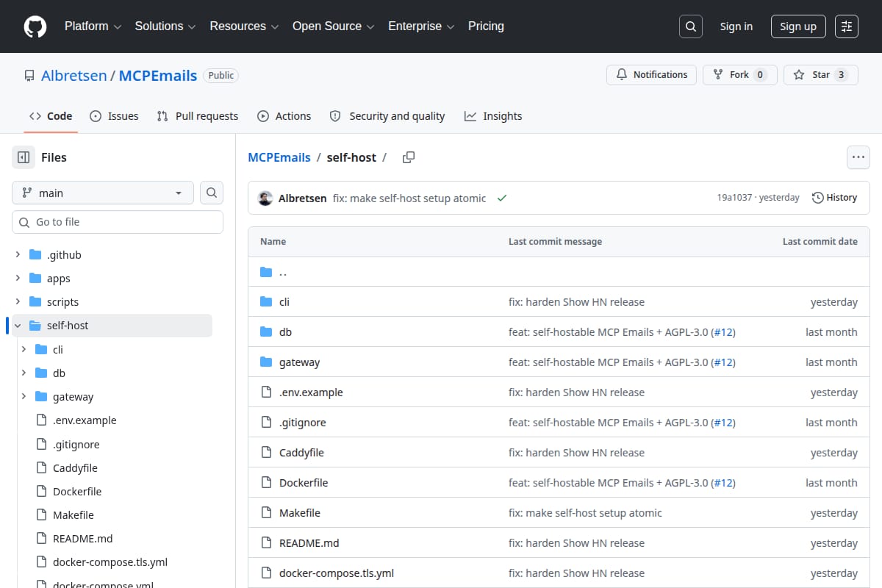Image resolution: width=882 pixels, height=588 pixels.
Task: Open README.md in the file table
Action: pyautogui.click(x=309, y=543)
